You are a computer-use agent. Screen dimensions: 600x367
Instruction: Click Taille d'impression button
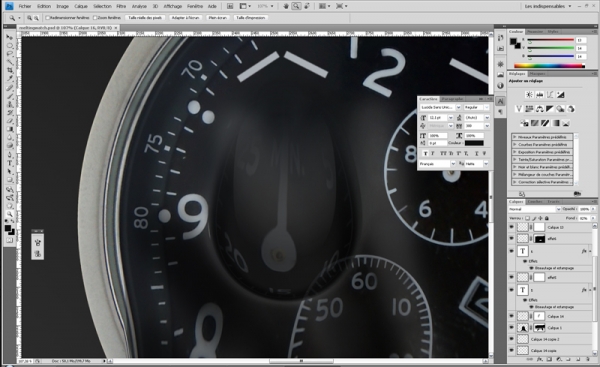tap(251, 18)
